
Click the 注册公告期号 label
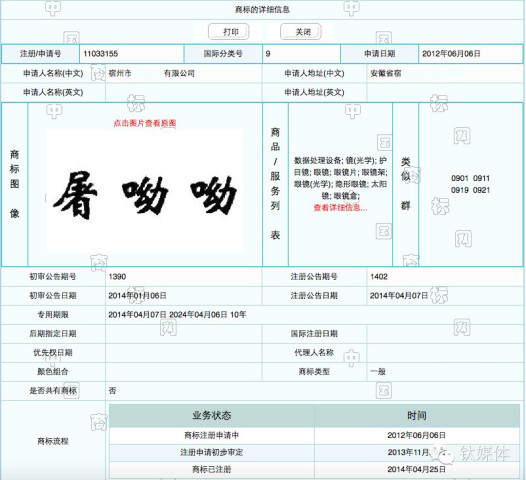coord(314,277)
